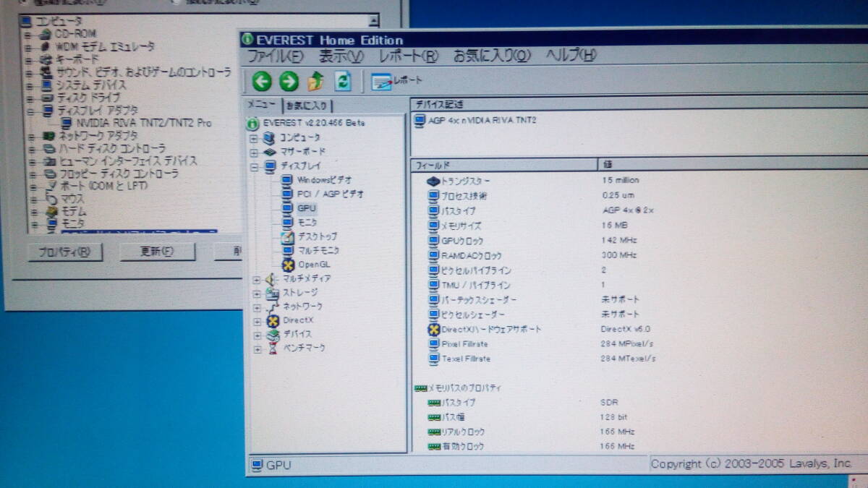The image size is (868, 488).
Task: Open the ファイル(F) menu
Action: click(276, 56)
